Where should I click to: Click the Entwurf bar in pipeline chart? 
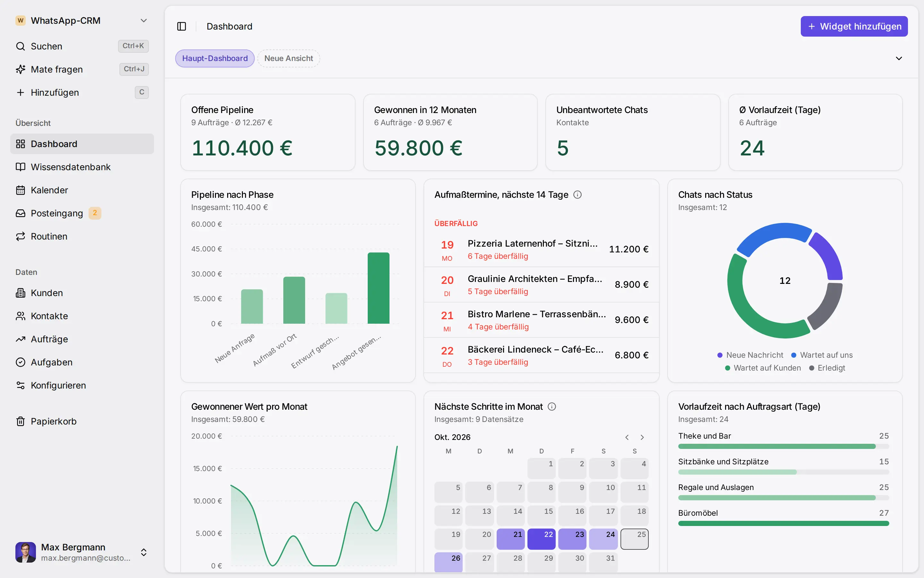pyautogui.click(x=336, y=309)
